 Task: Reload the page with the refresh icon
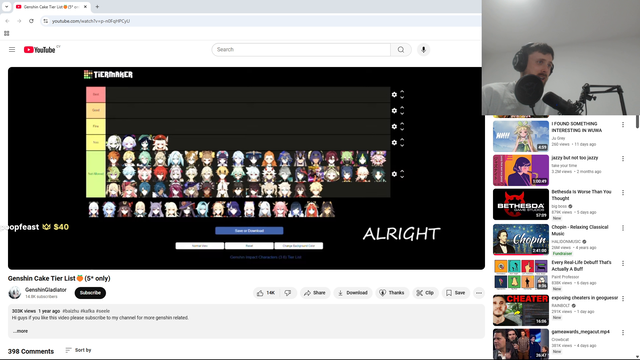[x=31, y=21]
